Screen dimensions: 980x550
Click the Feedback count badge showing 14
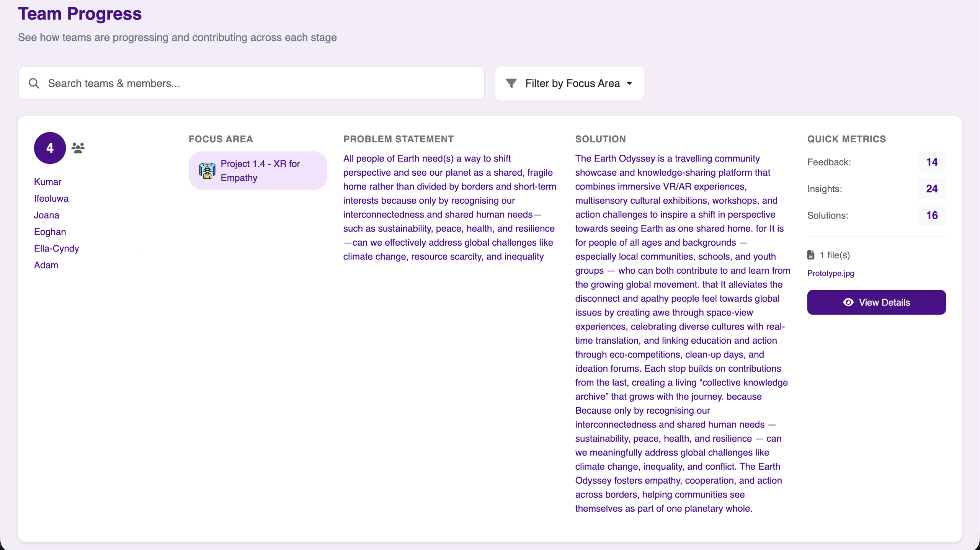click(x=931, y=162)
